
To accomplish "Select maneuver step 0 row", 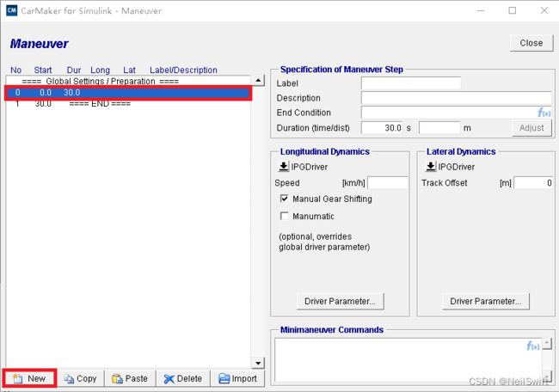I will point(128,93).
